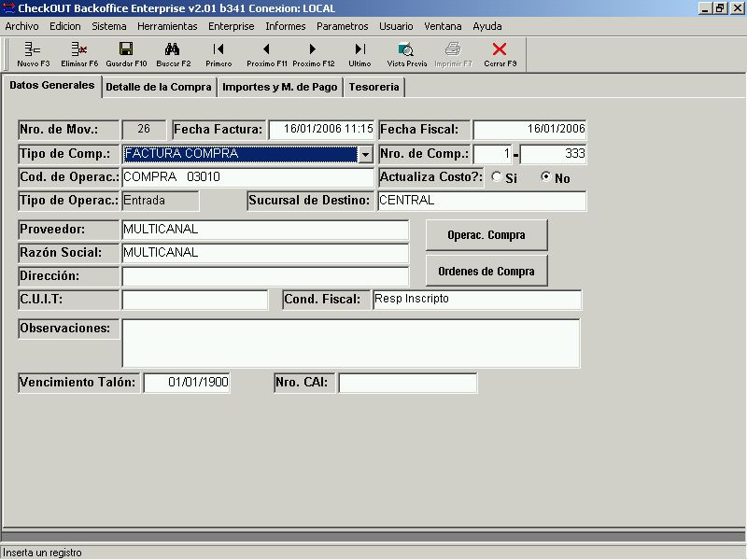
Task: Open the Informes menu
Action: [x=286, y=26]
